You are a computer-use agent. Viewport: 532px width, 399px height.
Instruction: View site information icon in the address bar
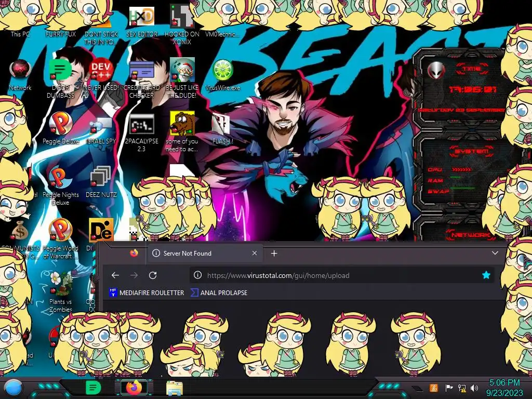(x=197, y=275)
